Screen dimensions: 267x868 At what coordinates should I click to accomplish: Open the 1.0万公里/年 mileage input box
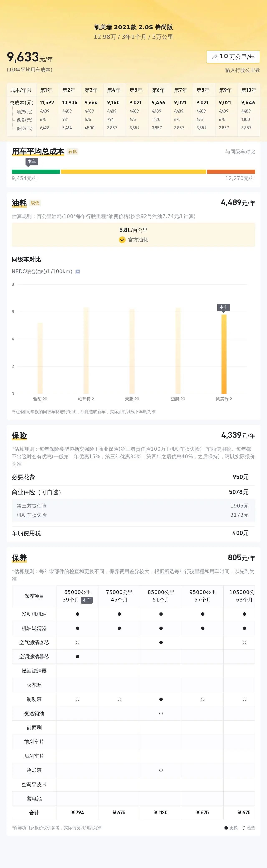click(x=233, y=57)
